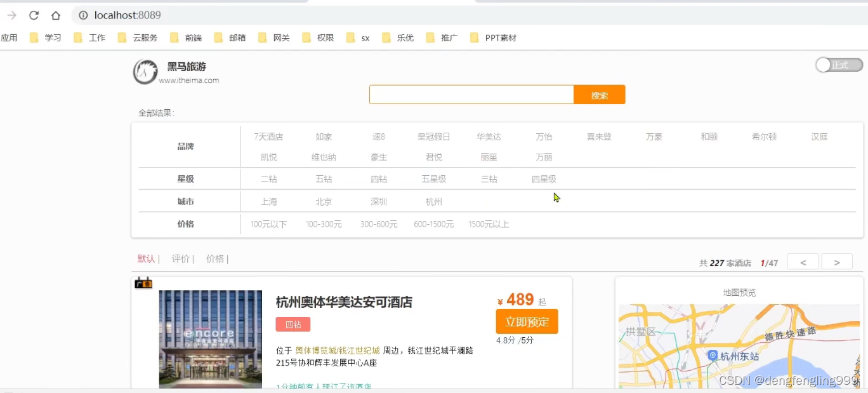Click the site info icon in address bar
Screen dimensions: 868x393
tap(83, 15)
